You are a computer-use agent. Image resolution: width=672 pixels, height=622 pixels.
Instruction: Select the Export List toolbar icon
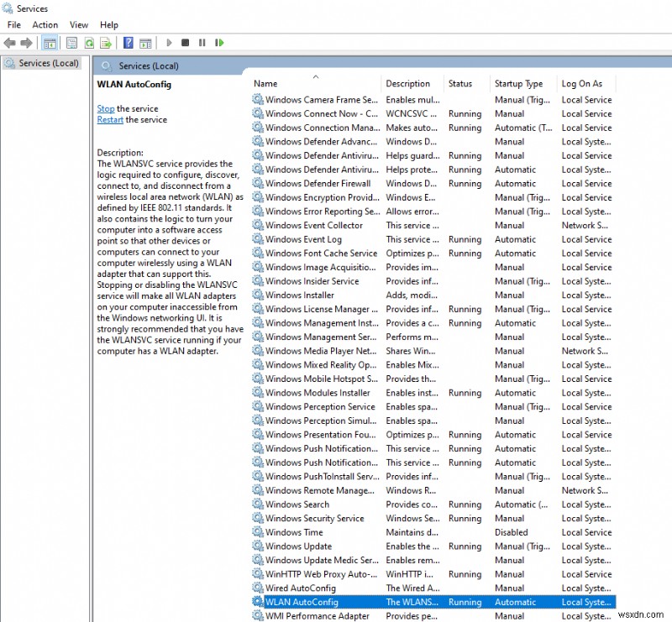pyautogui.click(x=104, y=43)
